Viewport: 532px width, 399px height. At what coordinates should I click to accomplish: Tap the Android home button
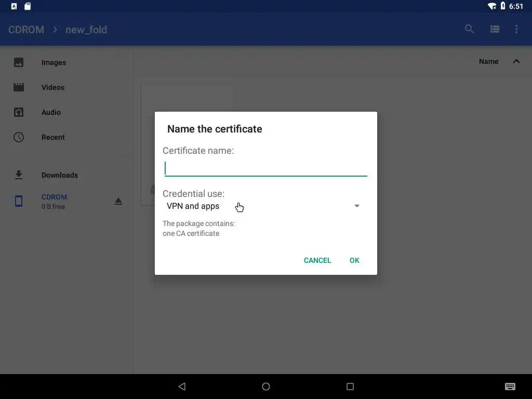(266, 387)
